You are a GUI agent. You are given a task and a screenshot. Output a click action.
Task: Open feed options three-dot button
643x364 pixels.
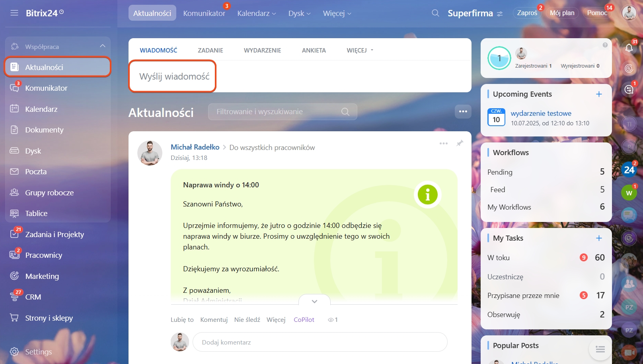(463, 111)
